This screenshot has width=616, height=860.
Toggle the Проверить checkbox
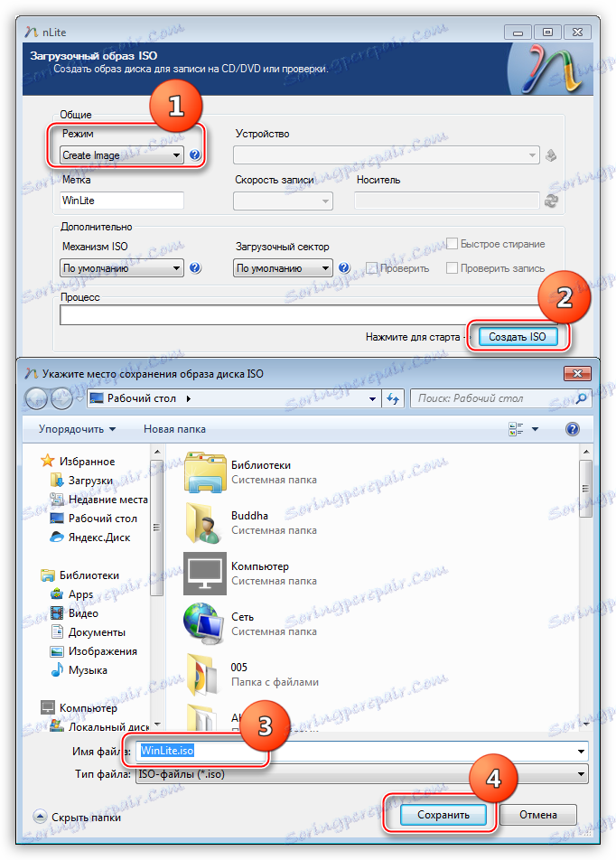tap(371, 268)
